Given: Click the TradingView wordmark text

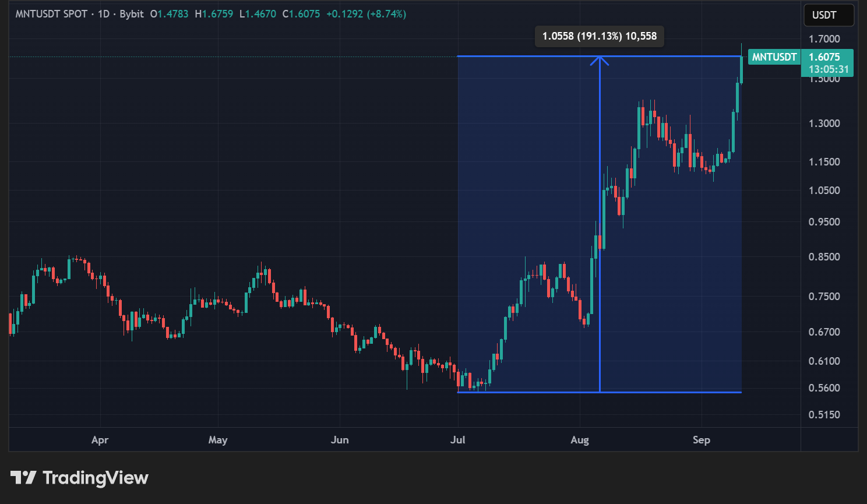Looking at the screenshot, I should (x=96, y=478).
